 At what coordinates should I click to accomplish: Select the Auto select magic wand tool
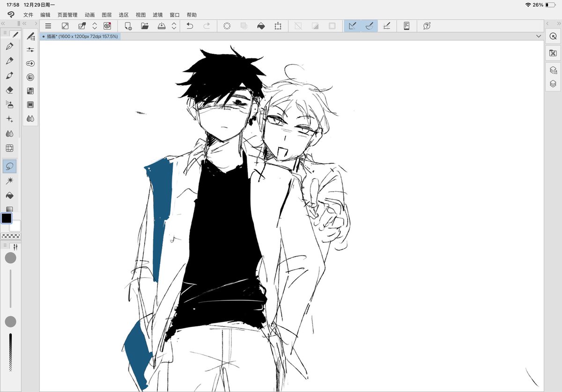[x=10, y=181]
